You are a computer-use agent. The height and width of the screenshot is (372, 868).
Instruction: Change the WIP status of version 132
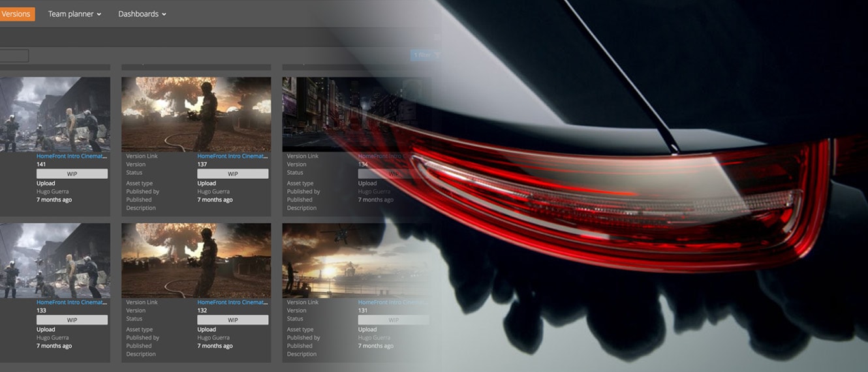[232, 320]
